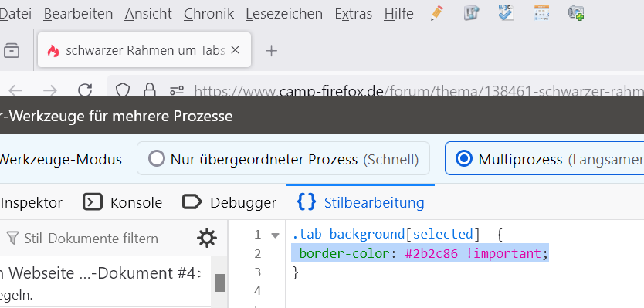Click the padlock site security icon
This screenshot has width=644, height=308.
150,90
